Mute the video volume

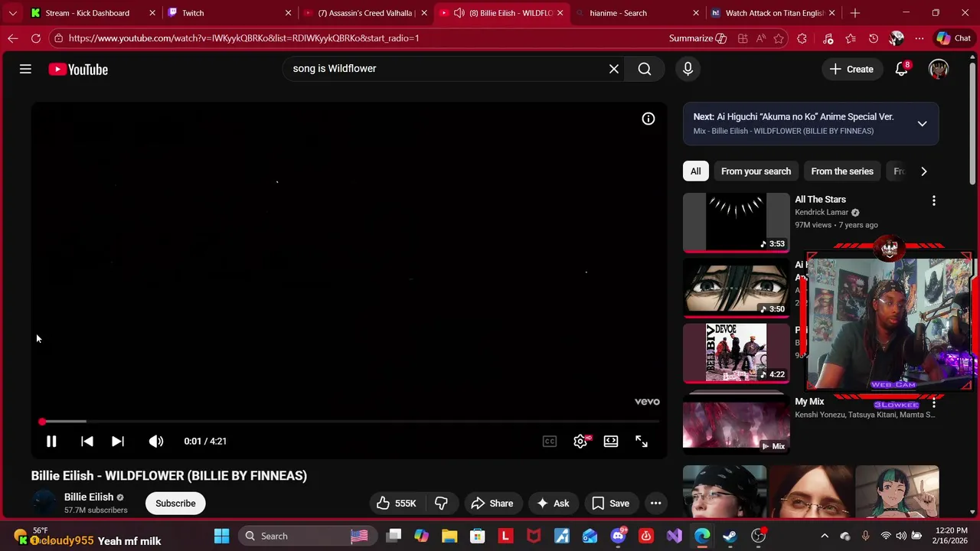[x=156, y=442]
